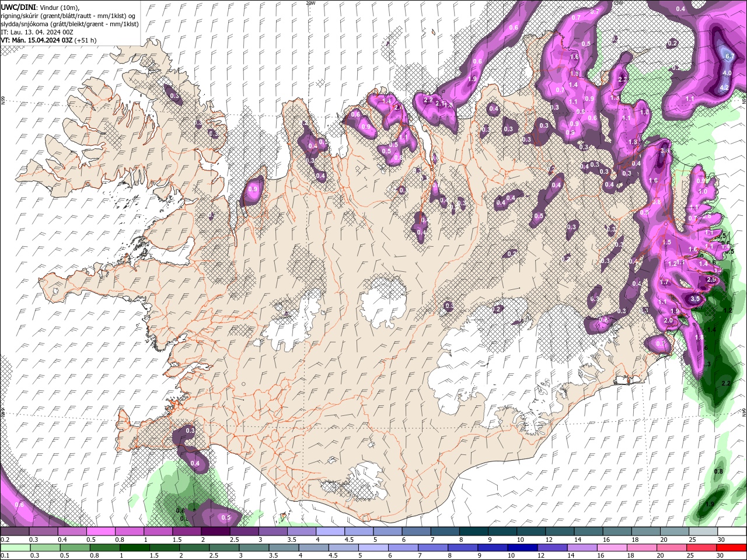Click the 20W longitude label at map top
The width and height of the screenshot is (747, 560).
[310, 3]
